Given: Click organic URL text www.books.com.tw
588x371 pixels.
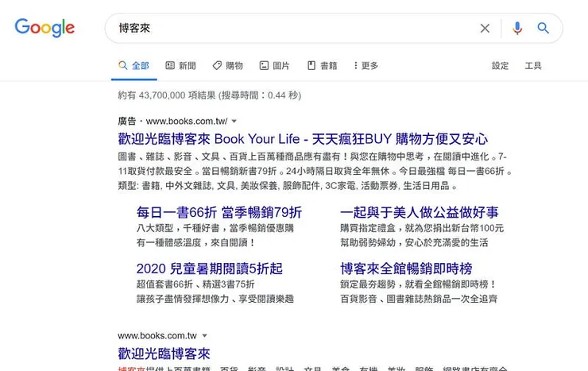Looking at the screenshot, I should point(157,336).
